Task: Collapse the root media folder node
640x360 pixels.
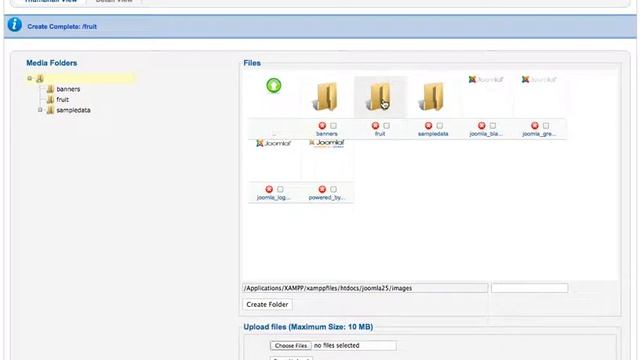Action: tap(29, 78)
